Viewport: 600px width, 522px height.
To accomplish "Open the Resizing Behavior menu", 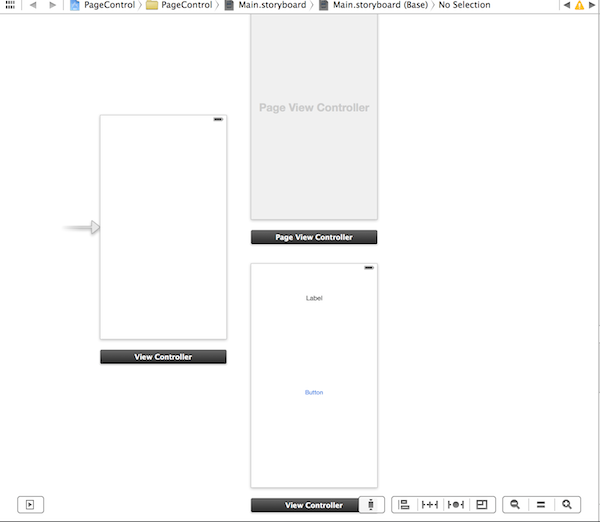I will click(x=482, y=504).
